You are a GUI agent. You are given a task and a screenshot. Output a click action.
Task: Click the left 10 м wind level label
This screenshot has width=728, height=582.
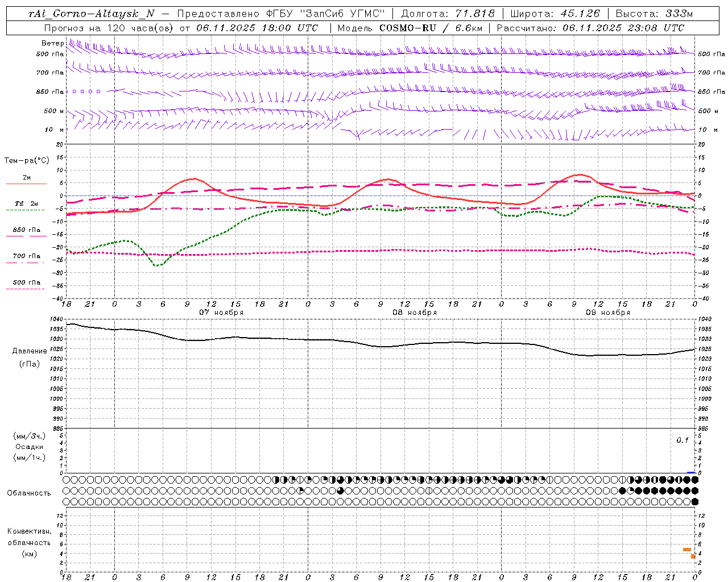click(x=54, y=130)
